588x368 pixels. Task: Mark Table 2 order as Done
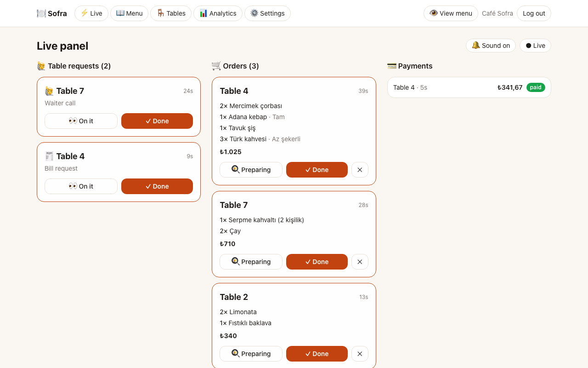coord(317,354)
